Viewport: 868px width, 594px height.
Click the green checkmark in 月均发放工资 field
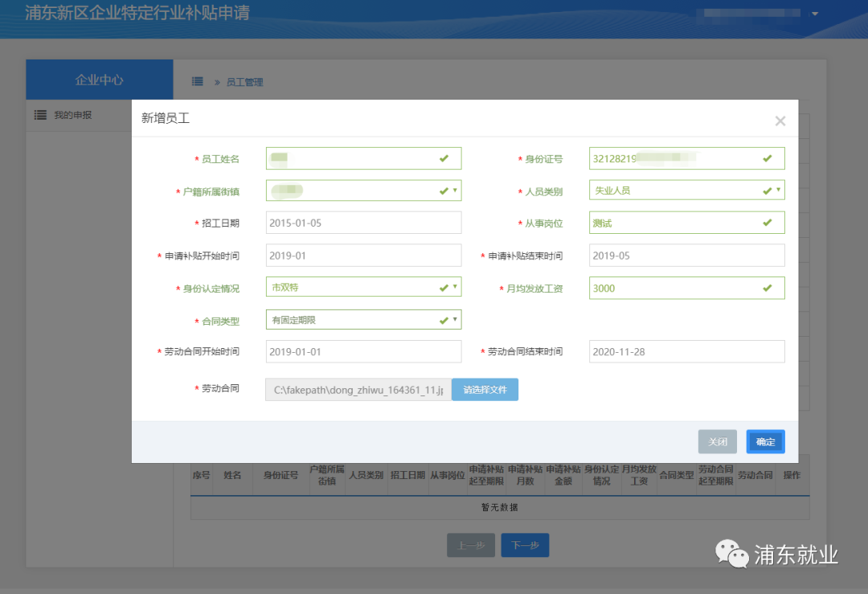tap(768, 288)
